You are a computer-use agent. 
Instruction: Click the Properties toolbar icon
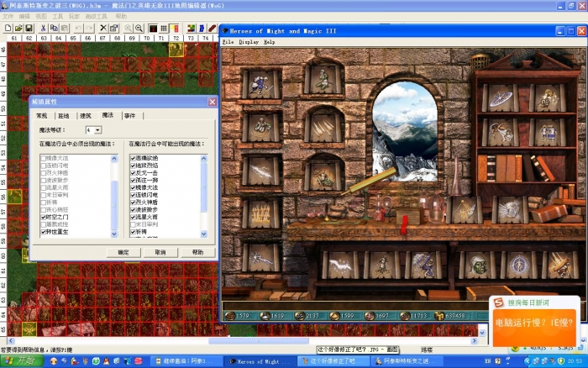113,28
